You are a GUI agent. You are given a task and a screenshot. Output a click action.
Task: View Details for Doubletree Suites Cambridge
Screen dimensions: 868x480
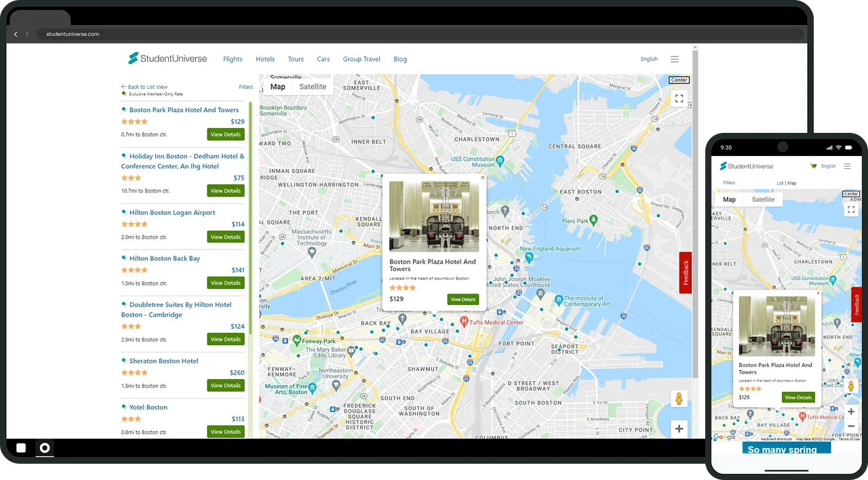pos(226,339)
